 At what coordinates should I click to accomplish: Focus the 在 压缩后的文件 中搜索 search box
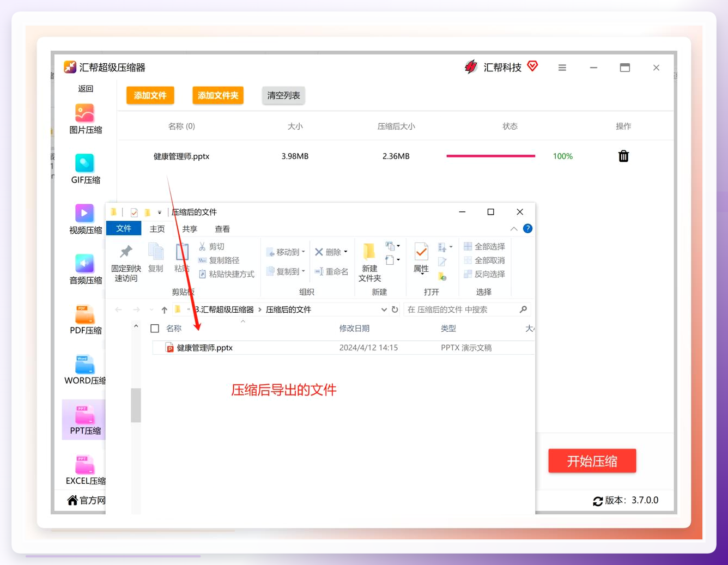466,309
